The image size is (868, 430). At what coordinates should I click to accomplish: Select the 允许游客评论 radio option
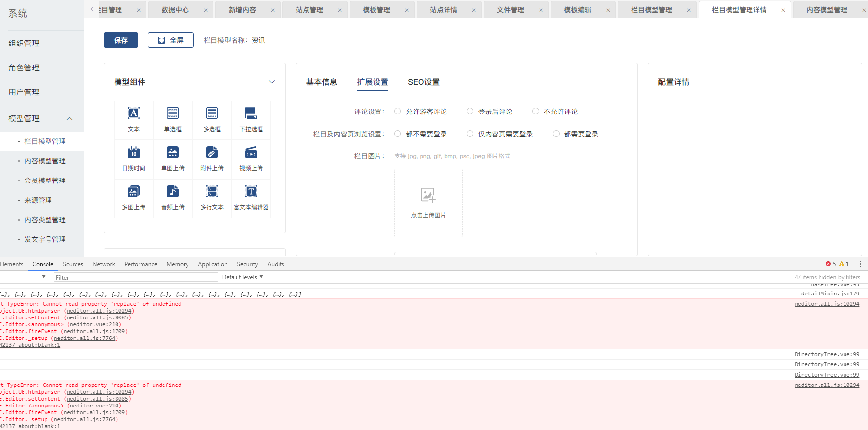(x=398, y=112)
